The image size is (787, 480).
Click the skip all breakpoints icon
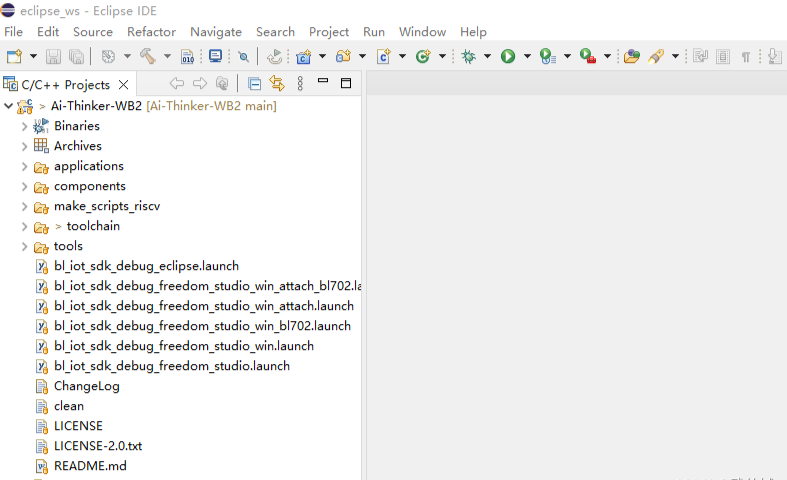click(x=243, y=56)
